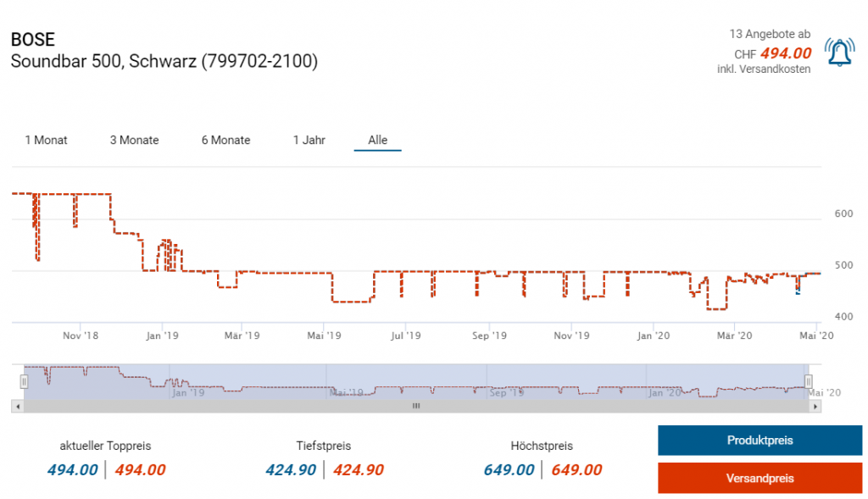Toggle the Produktpreis series button
868x499 pixels.
coord(759,441)
